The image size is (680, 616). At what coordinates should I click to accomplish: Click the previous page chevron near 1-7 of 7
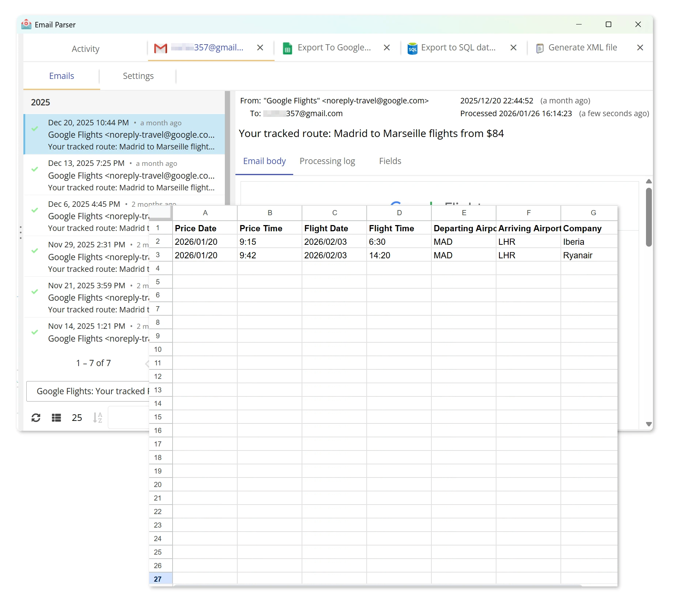[x=147, y=363]
